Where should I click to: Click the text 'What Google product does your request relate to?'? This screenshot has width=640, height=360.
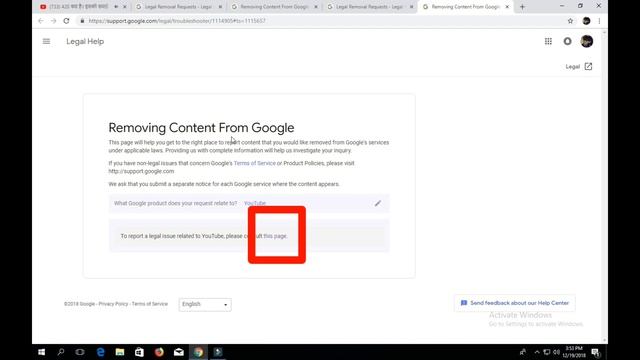[x=176, y=203]
